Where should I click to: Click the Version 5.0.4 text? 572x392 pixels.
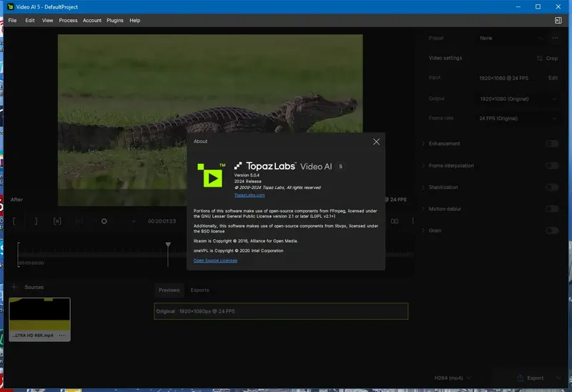(247, 175)
